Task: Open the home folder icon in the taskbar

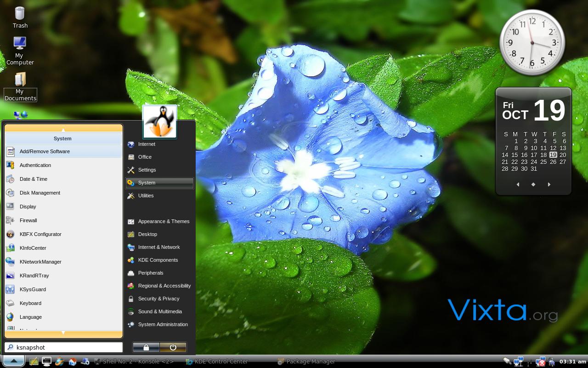Action: (72, 362)
